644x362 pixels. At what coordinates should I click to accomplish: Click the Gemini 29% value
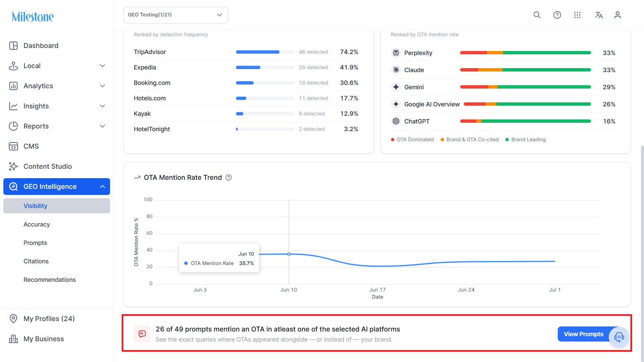click(609, 87)
